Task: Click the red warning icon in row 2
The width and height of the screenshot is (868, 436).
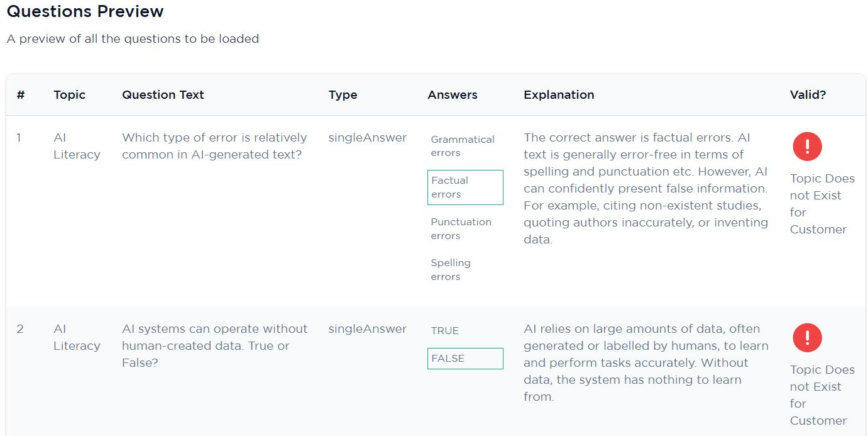Action: [807, 338]
